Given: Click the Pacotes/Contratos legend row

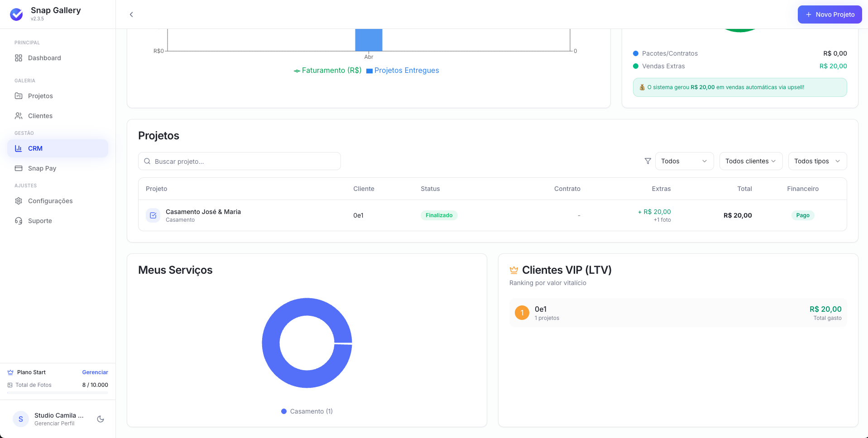Looking at the screenshot, I should [x=740, y=53].
